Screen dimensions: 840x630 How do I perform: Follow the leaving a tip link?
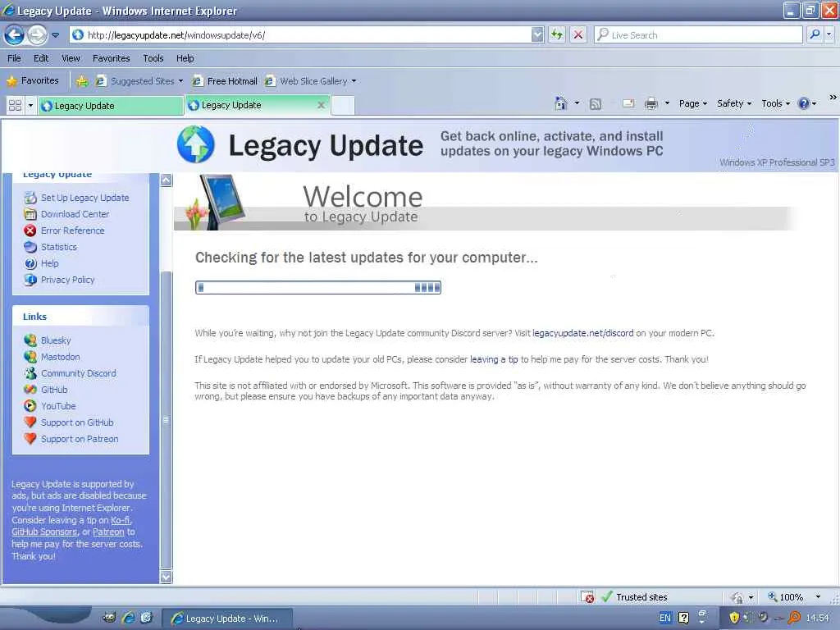pos(494,359)
